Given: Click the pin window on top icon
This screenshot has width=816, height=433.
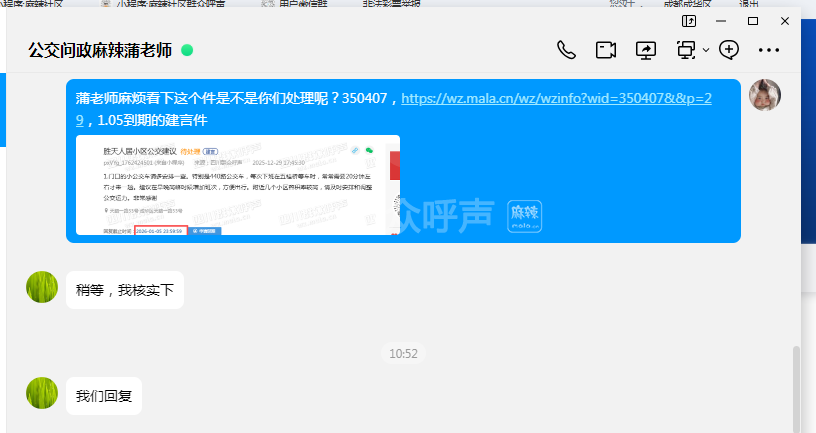Looking at the screenshot, I should pos(688,21).
